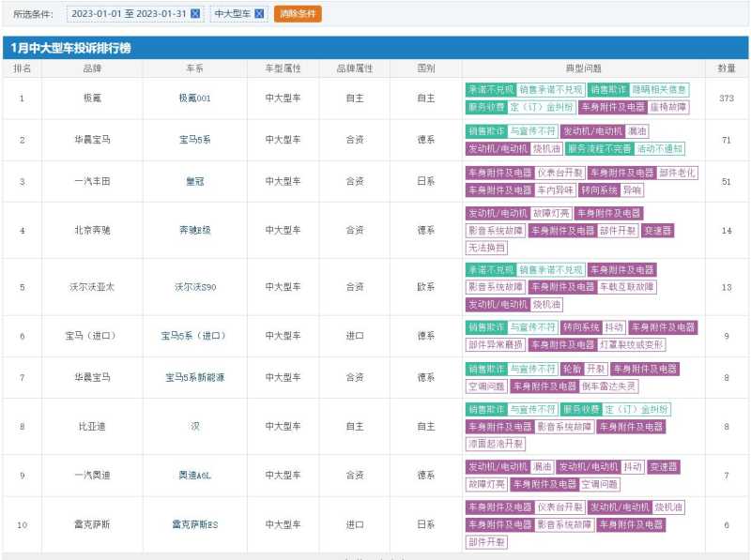Open the 沃尔沃S90 car series link
The height and width of the screenshot is (560, 751).
pyautogui.click(x=195, y=287)
